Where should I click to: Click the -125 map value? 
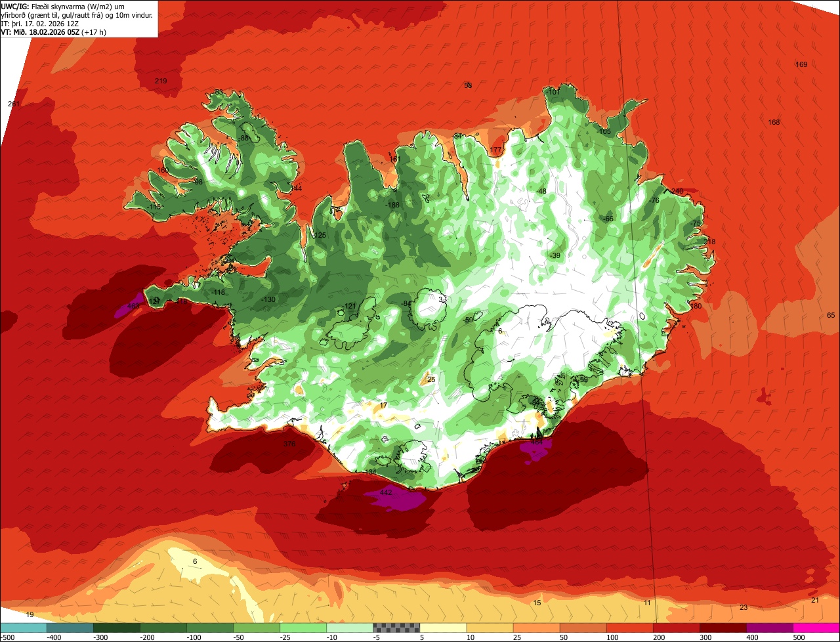[320, 235]
